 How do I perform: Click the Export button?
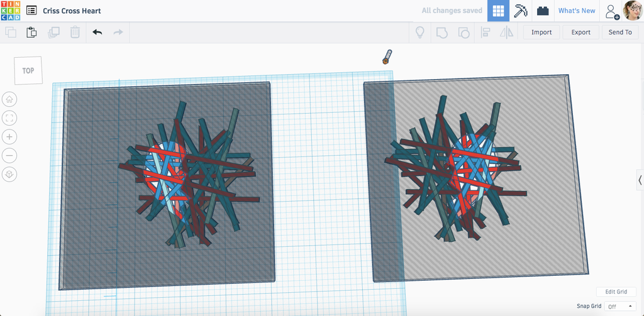580,33
